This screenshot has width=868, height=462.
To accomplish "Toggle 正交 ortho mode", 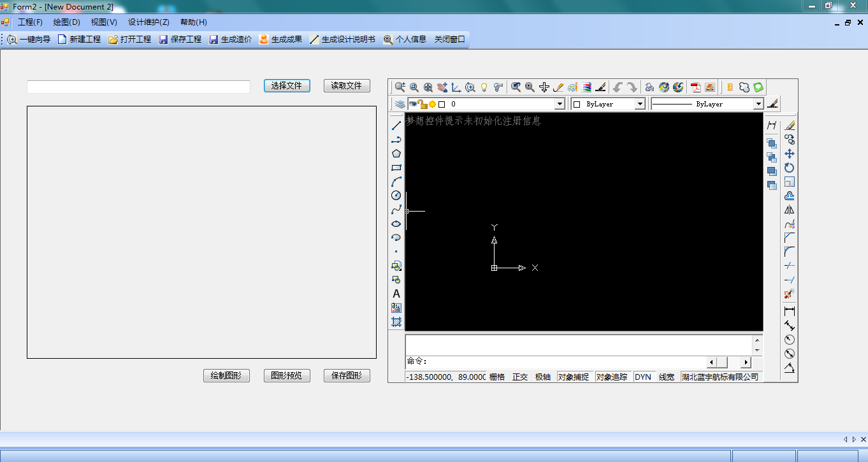I will 520,377.
